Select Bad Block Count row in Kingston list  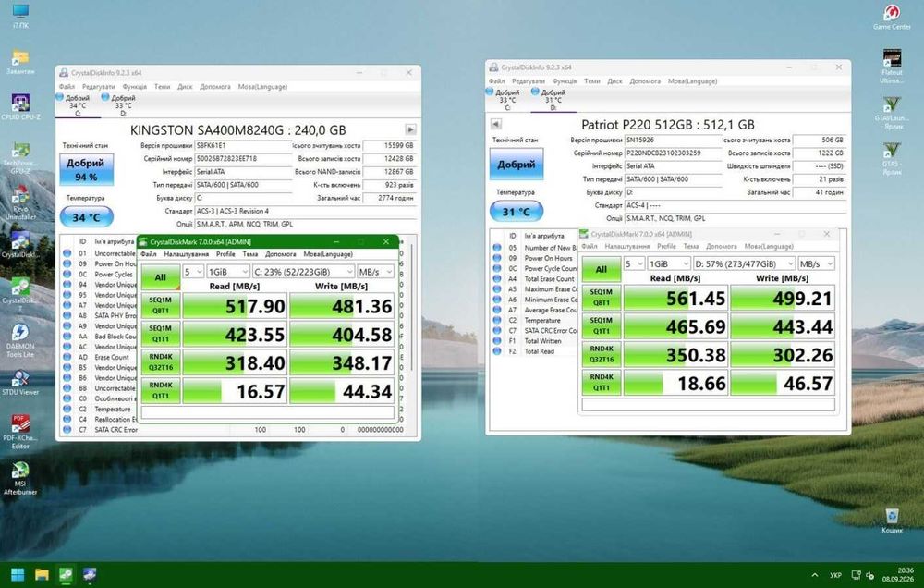click(100, 337)
